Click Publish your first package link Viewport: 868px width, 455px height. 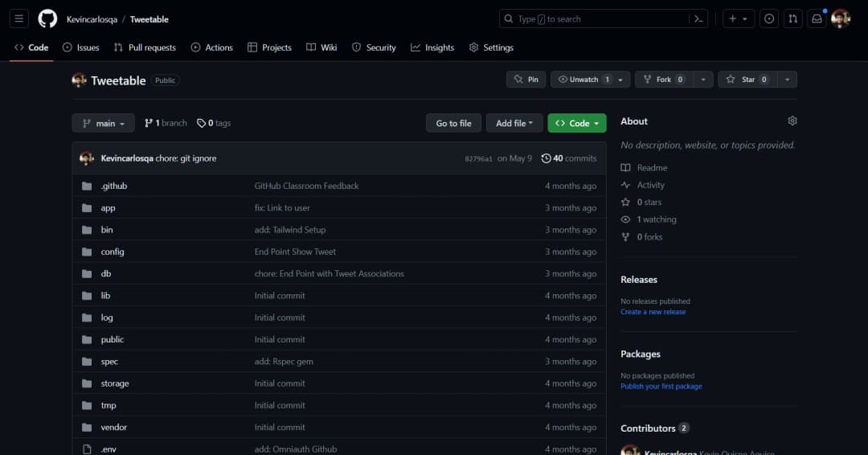(661, 387)
